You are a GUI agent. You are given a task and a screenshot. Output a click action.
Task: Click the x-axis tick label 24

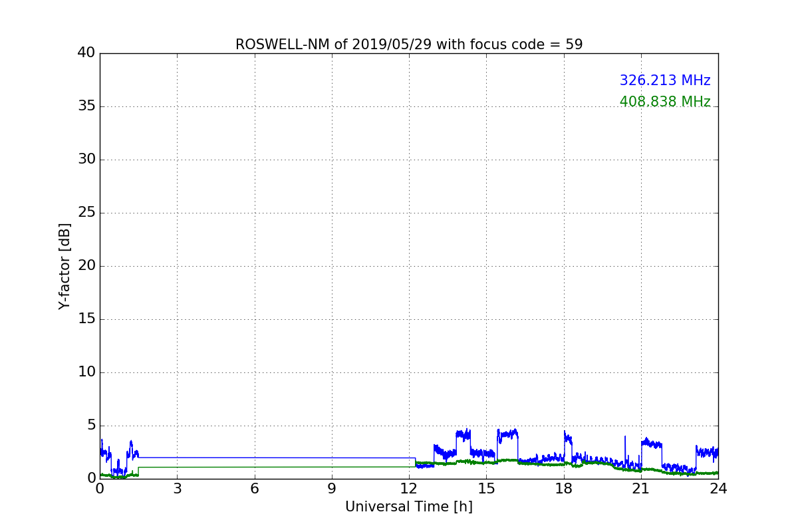(x=718, y=489)
